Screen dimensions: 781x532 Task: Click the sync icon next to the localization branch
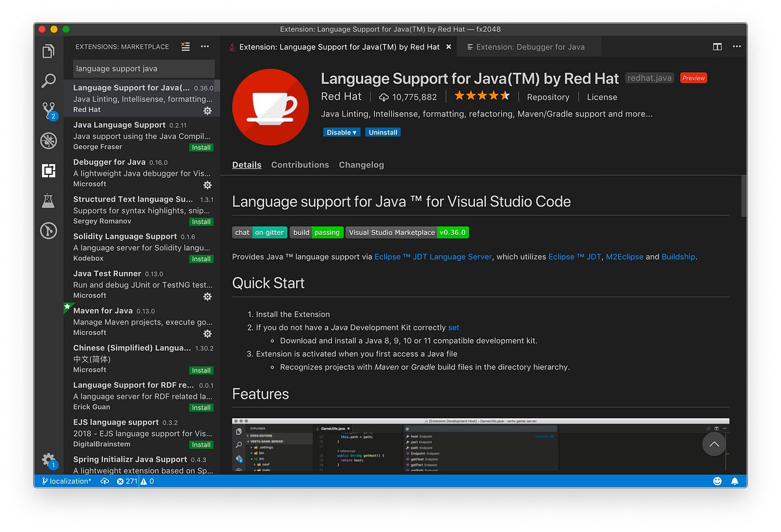104,481
